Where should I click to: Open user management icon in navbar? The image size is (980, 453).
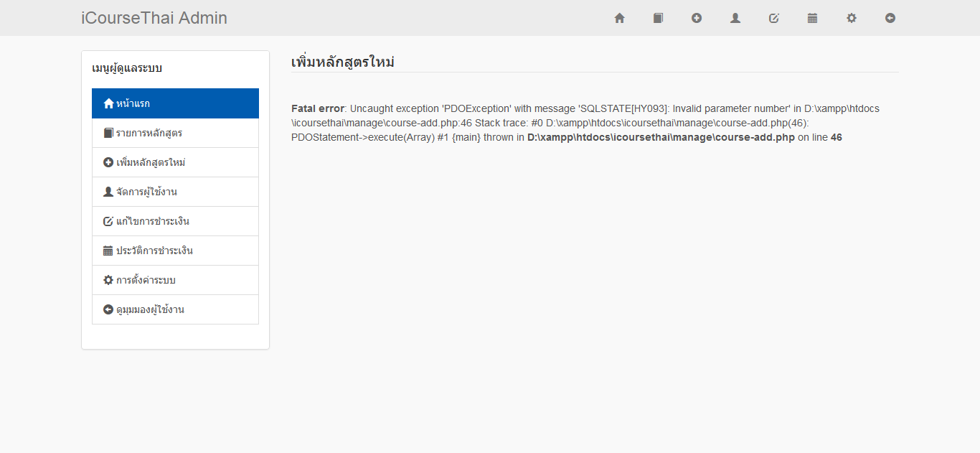(735, 18)
